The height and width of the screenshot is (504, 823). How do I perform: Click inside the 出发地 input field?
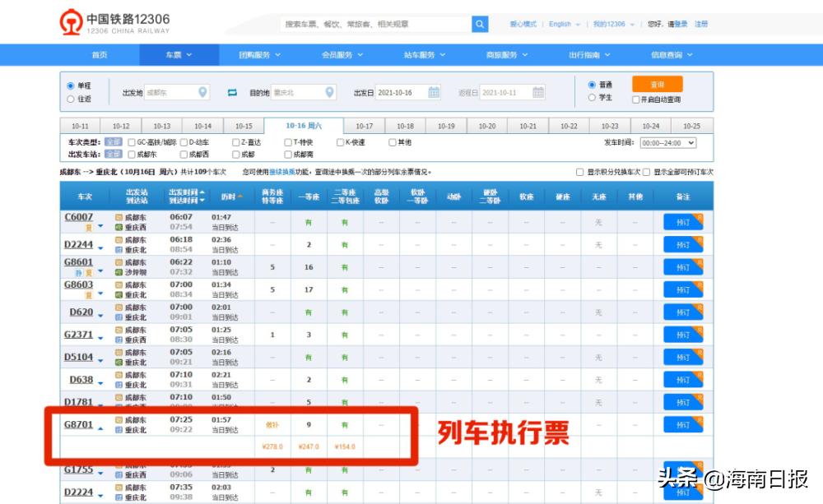pos(173,93)
